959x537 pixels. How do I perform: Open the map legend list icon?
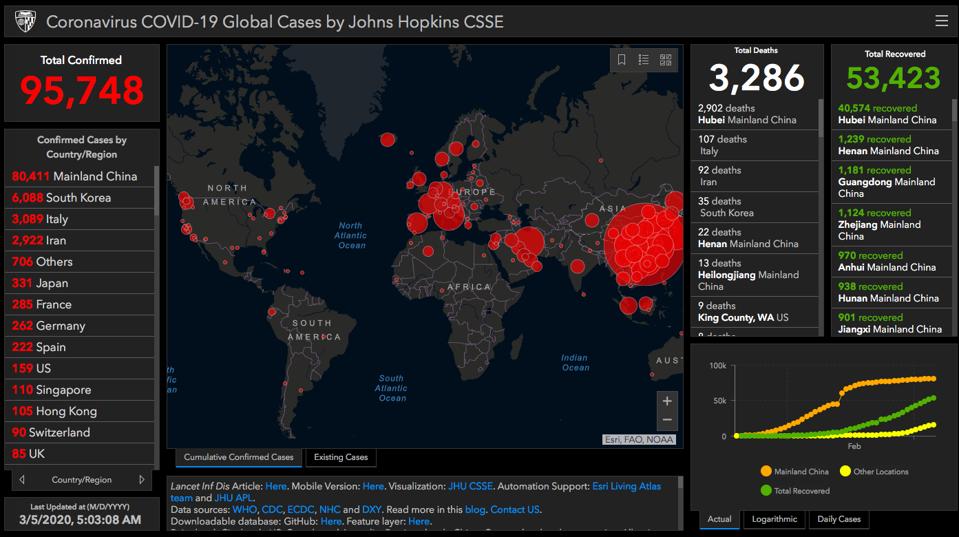coord(643,60)
